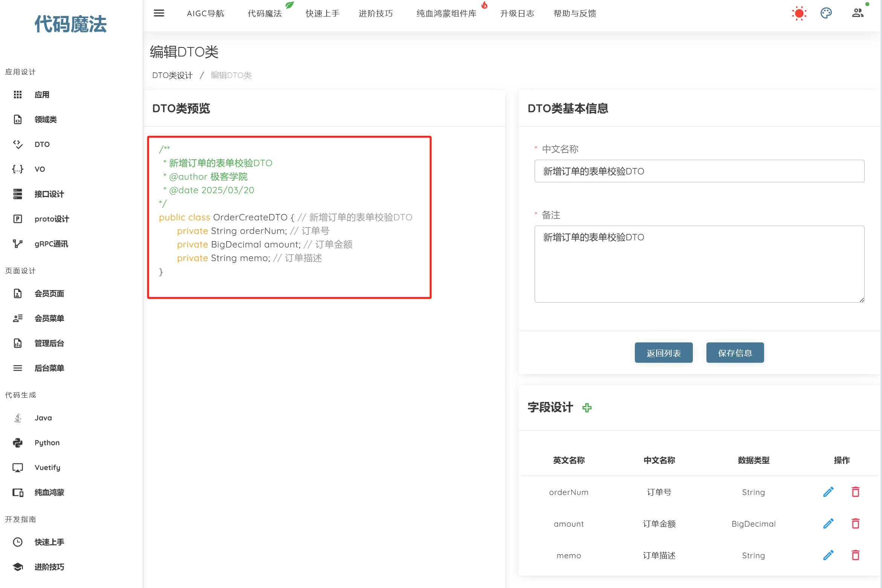Open the 纯血鸿蒙组件库 top menu
The height and width of the screenshot is (588, 882).
(x=446, y=14)
